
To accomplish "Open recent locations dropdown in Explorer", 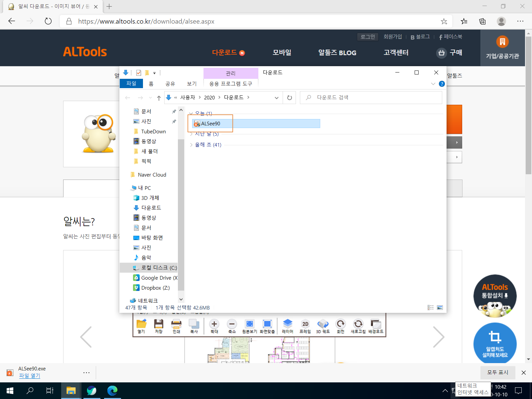I will [150, 98].
